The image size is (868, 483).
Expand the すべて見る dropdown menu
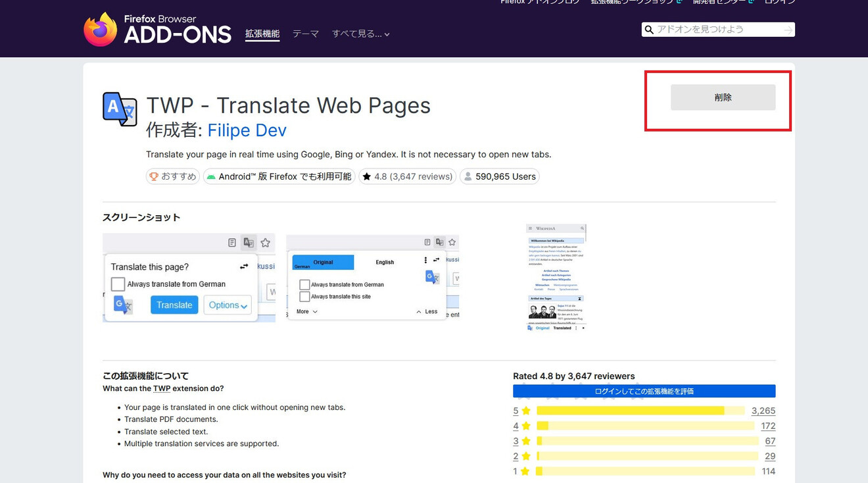[x=361, y=34]
